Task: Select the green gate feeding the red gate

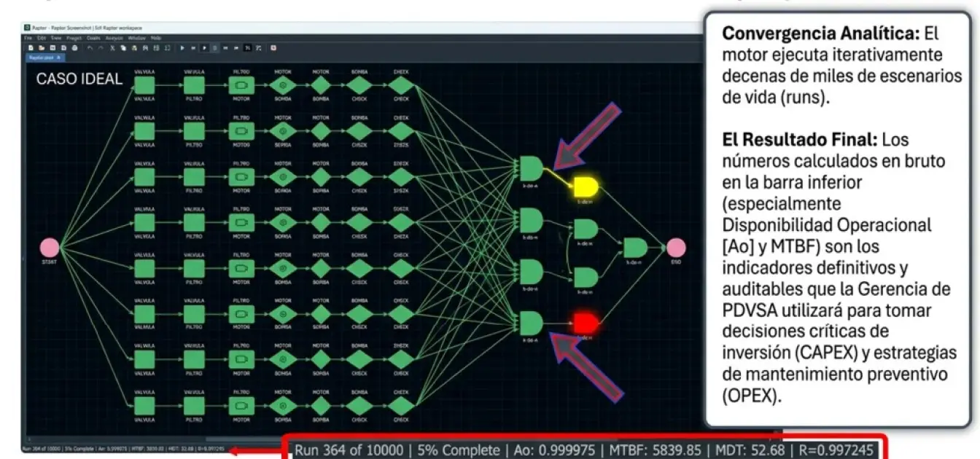Action: coord(531,323)
